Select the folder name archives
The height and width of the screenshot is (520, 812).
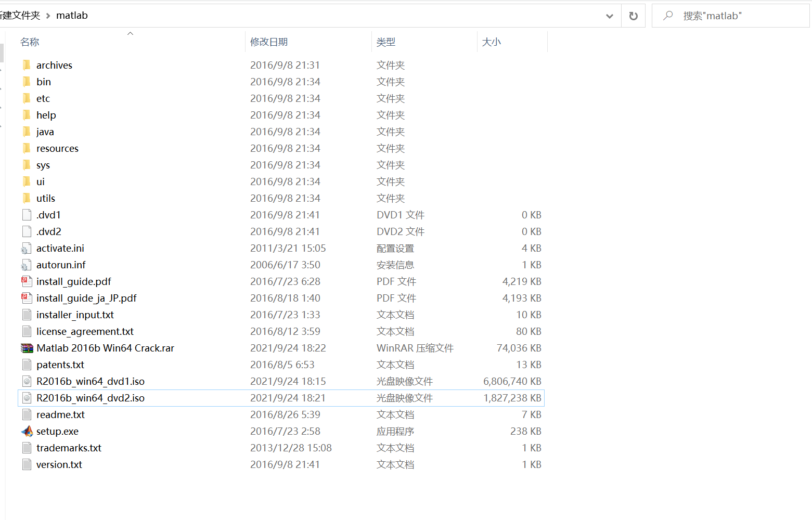click(54, 65)
